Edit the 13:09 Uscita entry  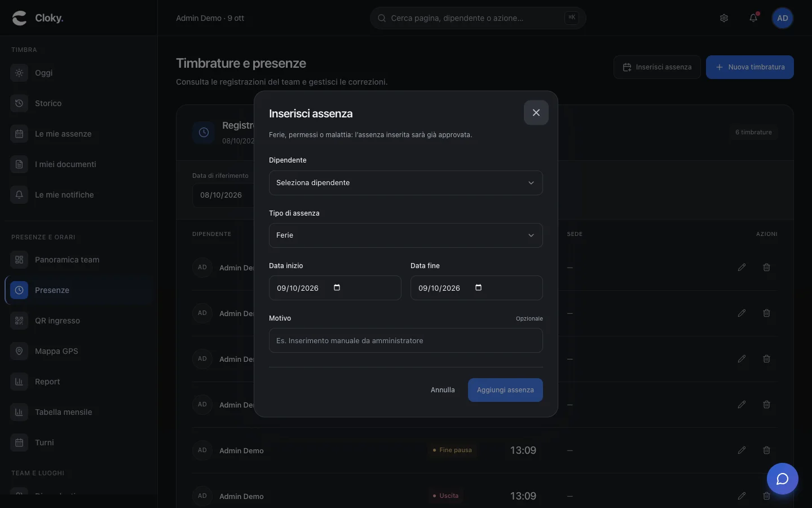click(742, 496)
